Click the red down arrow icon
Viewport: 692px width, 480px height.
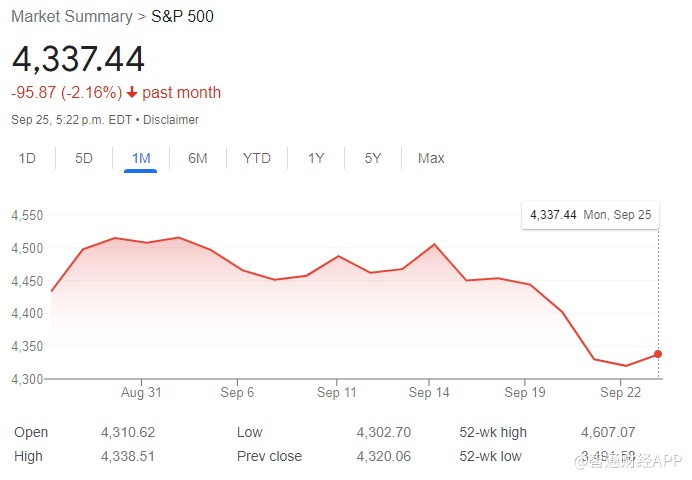(132, 93)
